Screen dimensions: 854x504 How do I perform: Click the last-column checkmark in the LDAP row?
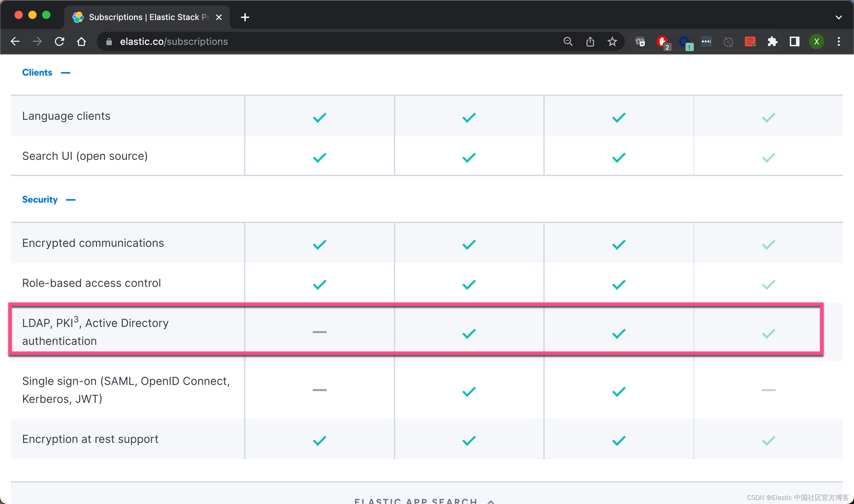click(768, 333)
